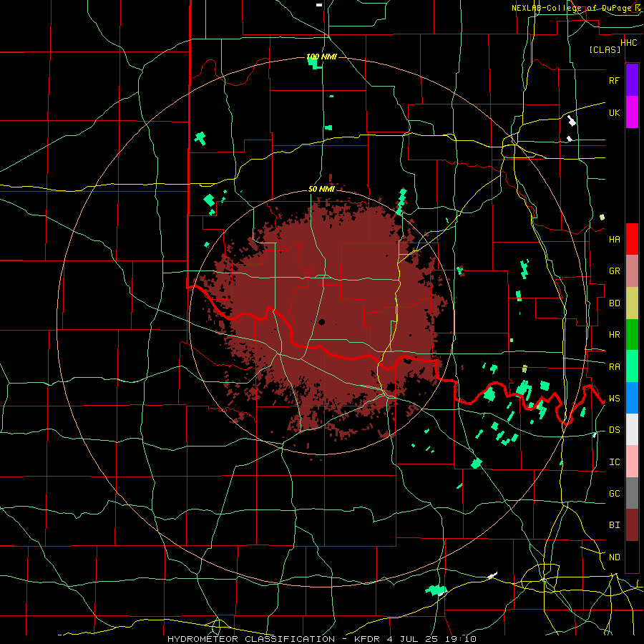Click the IC legend label
Image resolution: width=644 pixels, height=644 pixels.
point(614,462)
